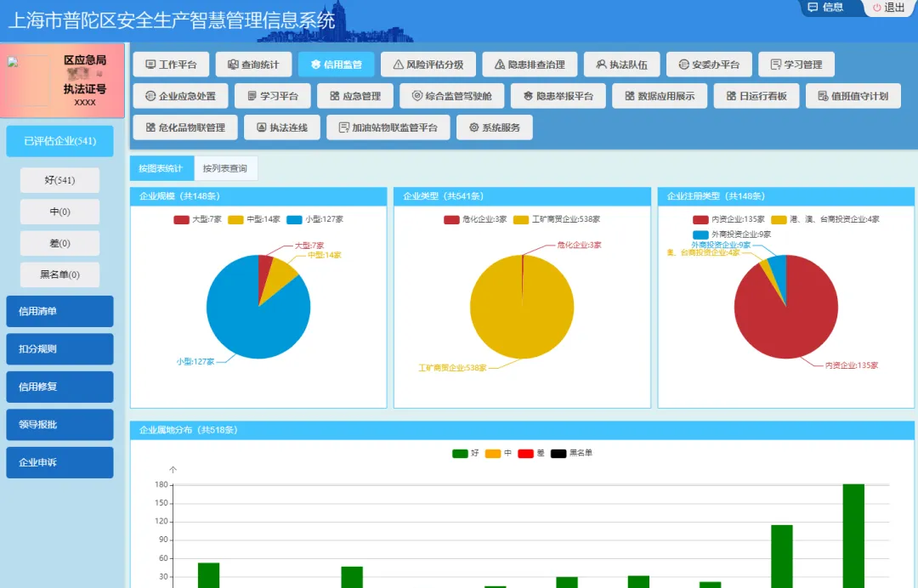Click the 查询统计 icon
This screenshot has width=918, height=588.
tap(233, 65)
